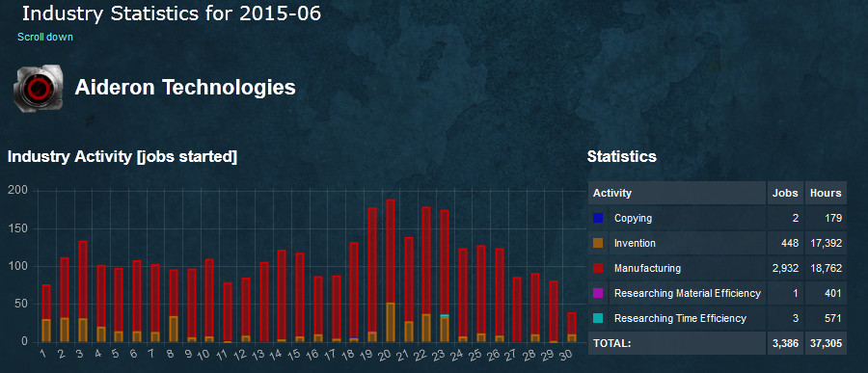Click the Manufacturing jobs value 2,932

785,268
